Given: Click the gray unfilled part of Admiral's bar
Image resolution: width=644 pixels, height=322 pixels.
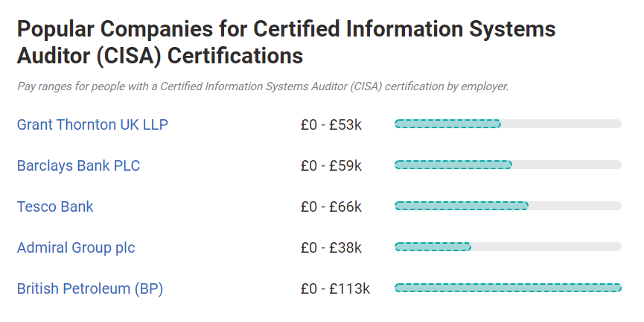Looking at the screenshot, I should pos(546,247).
